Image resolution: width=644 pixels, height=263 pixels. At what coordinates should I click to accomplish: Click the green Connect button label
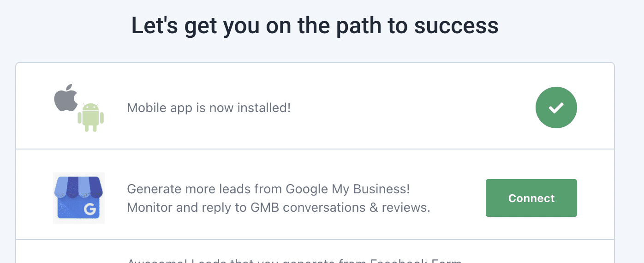pos(531,198)
